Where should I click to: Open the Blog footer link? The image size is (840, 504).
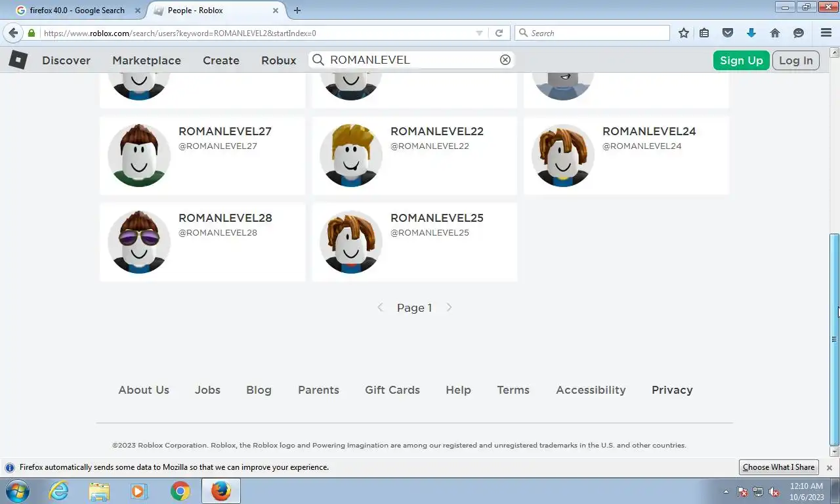pyautogui.click(x=259, y=390)
